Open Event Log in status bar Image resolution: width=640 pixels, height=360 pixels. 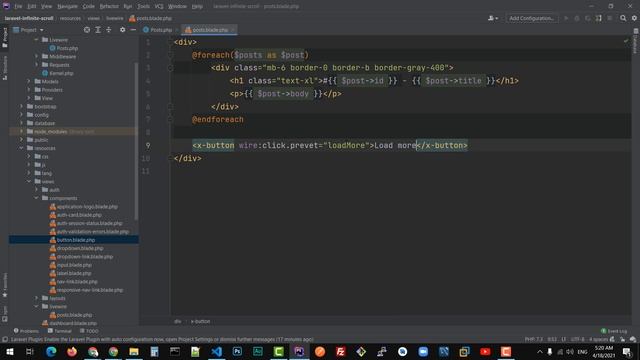[614, 331]
